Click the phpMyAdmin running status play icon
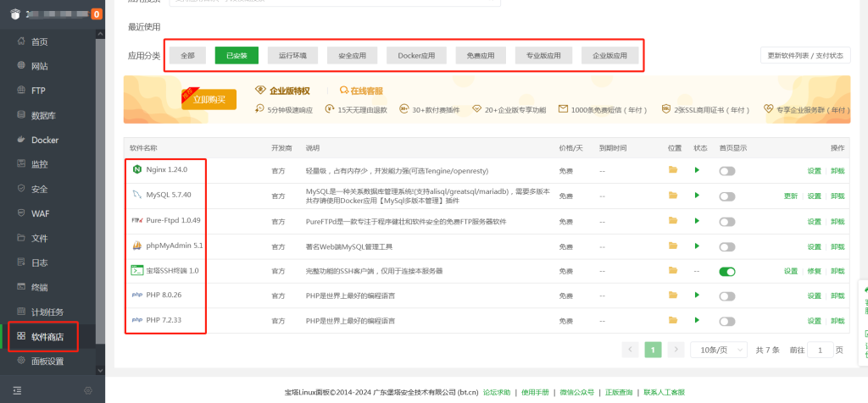This screenshot has height=403, width=868. pos(697,246)
